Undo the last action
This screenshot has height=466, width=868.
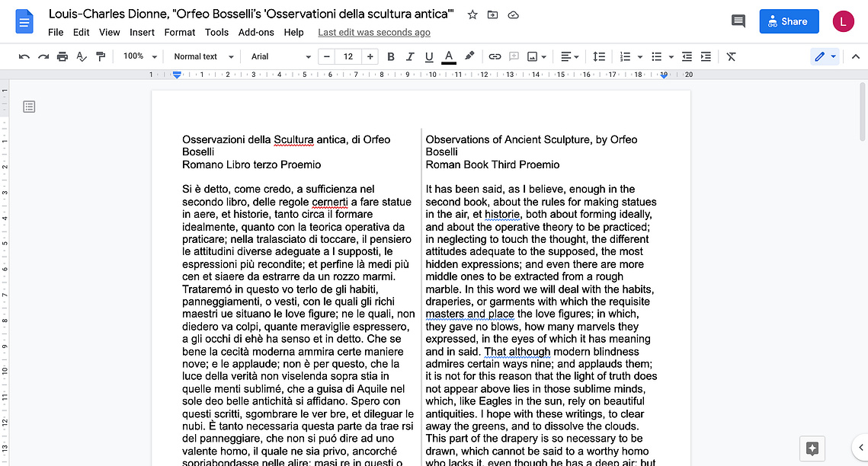tap(24, 56)
